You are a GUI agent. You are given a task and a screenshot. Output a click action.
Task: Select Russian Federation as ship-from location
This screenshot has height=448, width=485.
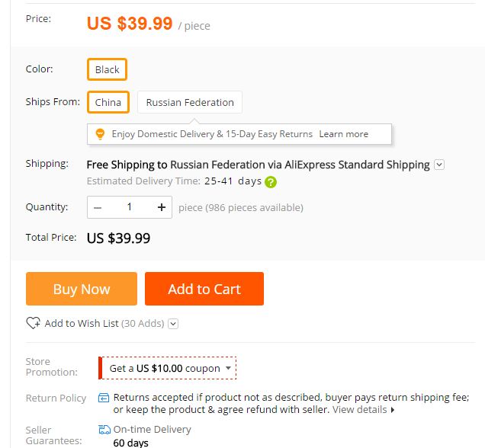[190, 102]
